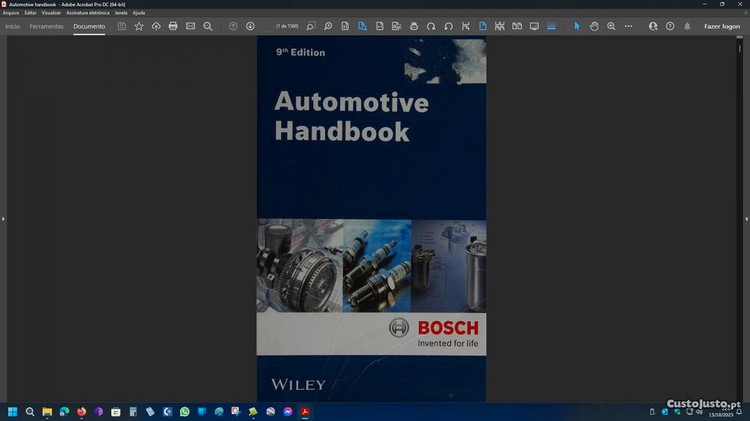Click the Fazer logon button
The width and height of the screenshot is (750, 421).
coord(722,26)
